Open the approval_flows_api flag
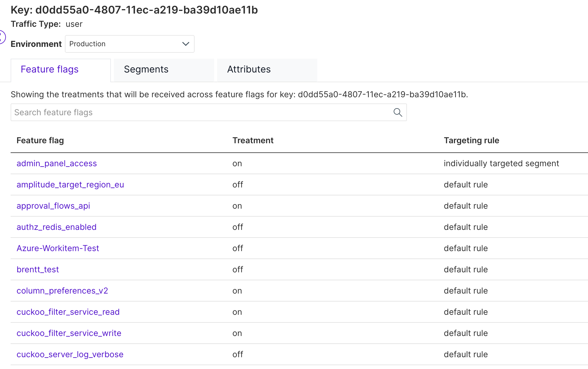The height and width of the screenshot is (369, 588). tap(53, 206)
